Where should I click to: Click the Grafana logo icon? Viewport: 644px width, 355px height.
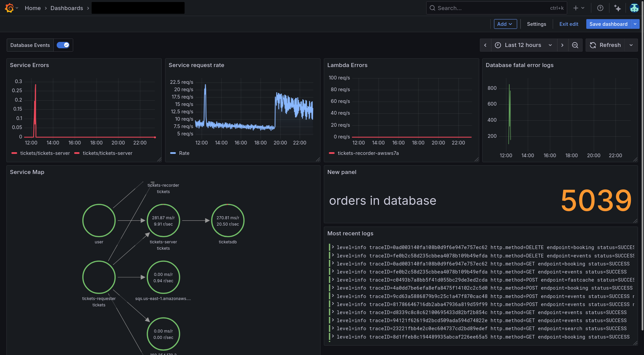tap(9, 8)
